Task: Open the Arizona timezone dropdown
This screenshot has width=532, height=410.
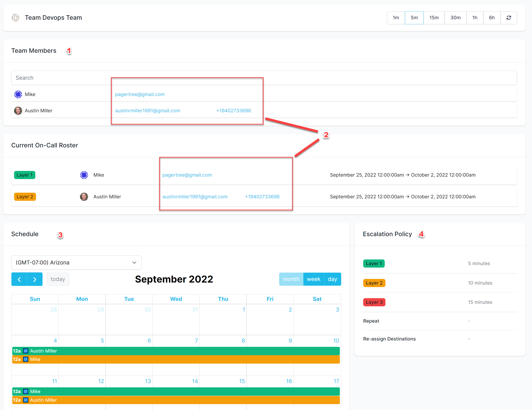Action: (76, 262)
